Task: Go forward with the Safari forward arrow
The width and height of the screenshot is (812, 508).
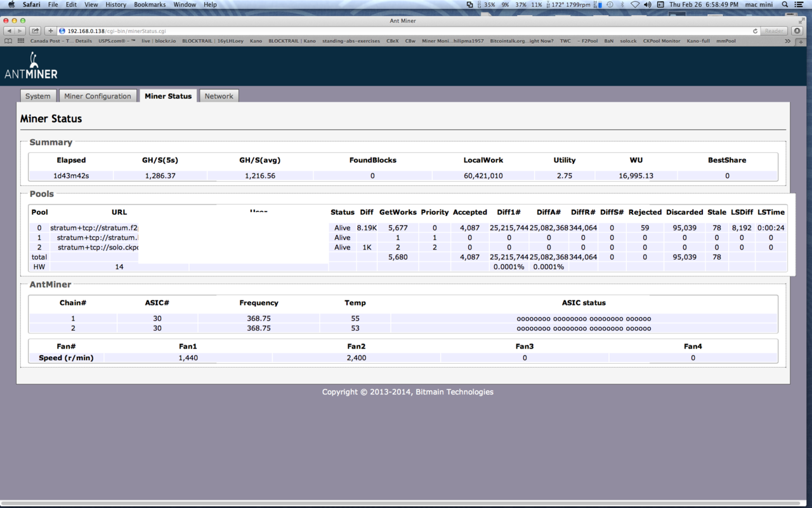Action: point(20,30)
